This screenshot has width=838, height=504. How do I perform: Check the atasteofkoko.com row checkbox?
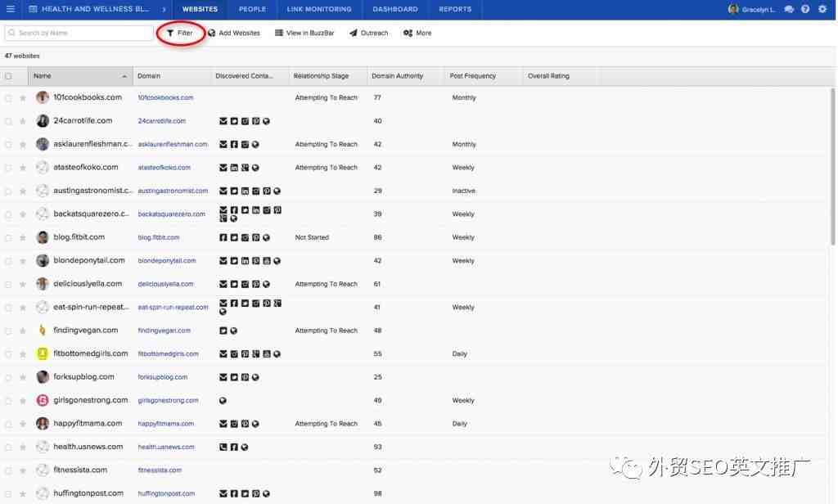click(x=8, y=169)
